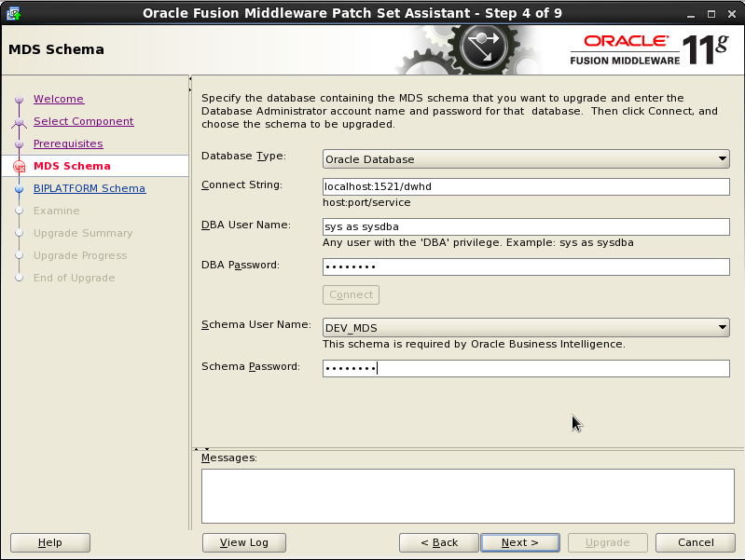Focus the DBA Password field
Viewport: 745px width, 560px height.
point(526,266)
